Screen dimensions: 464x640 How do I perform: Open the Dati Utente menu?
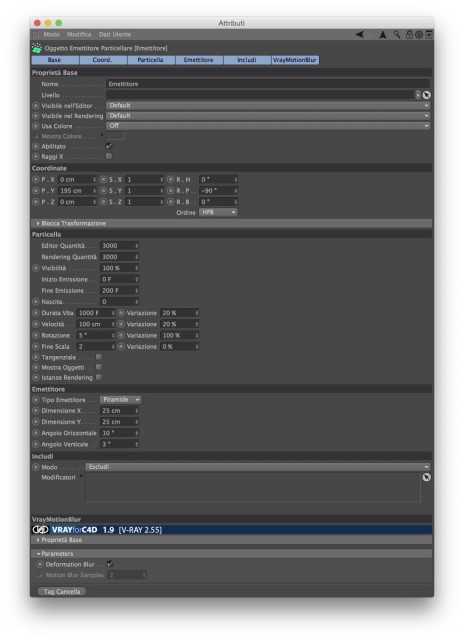115,34
